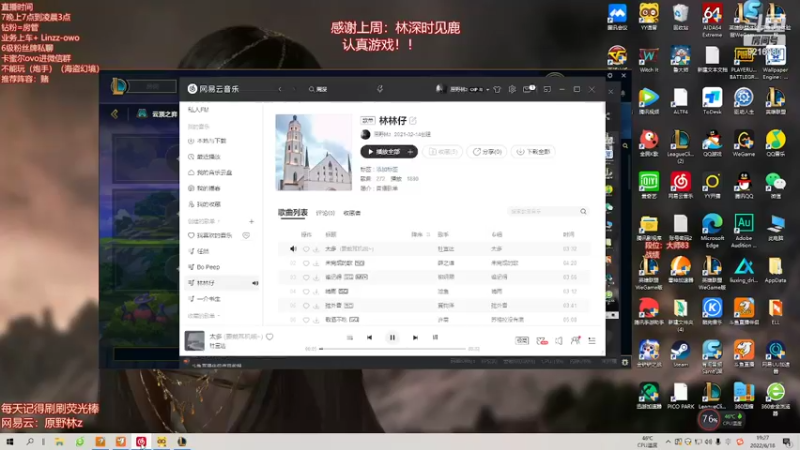Like the song in row 03
This screenshot has width=800, height=450.
[x=306, y=278]
